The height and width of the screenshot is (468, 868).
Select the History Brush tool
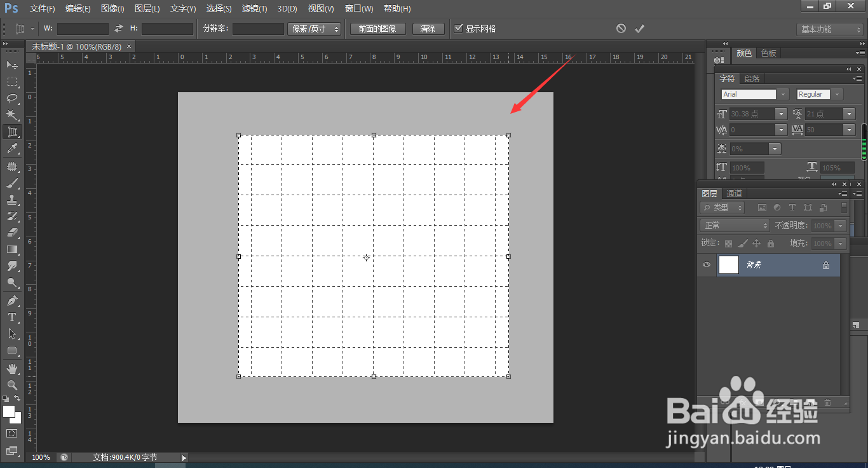(x=12, y=216)
